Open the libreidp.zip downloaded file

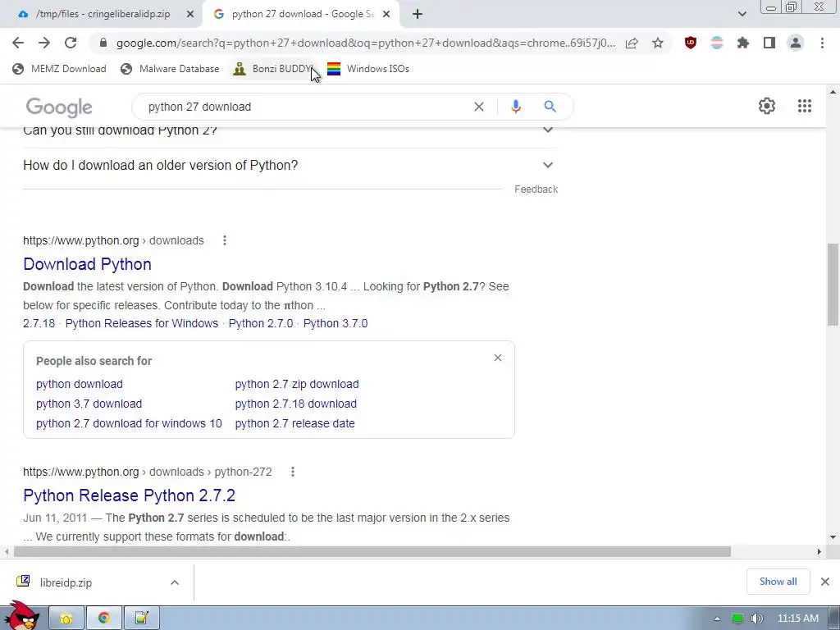click(x=66, y=582)
